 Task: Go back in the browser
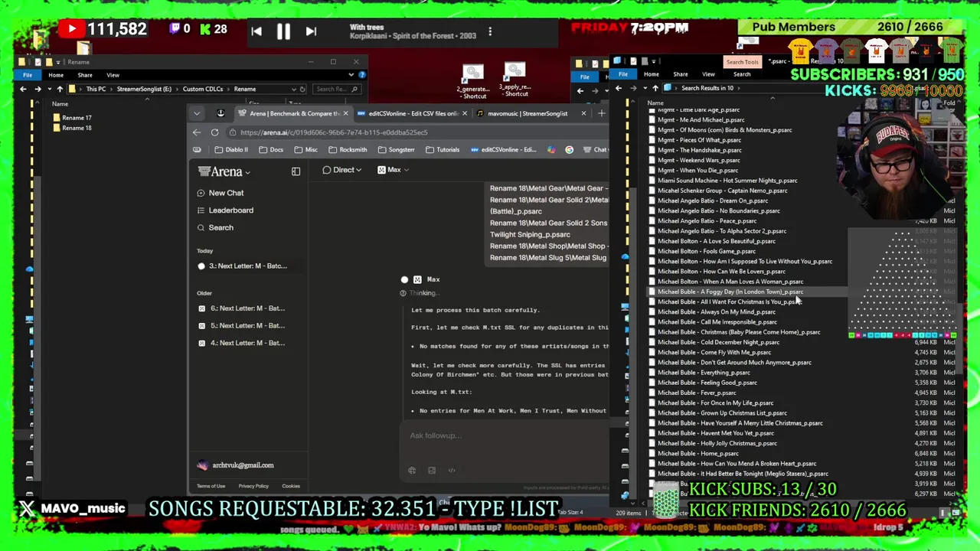[x=197, y=132]
